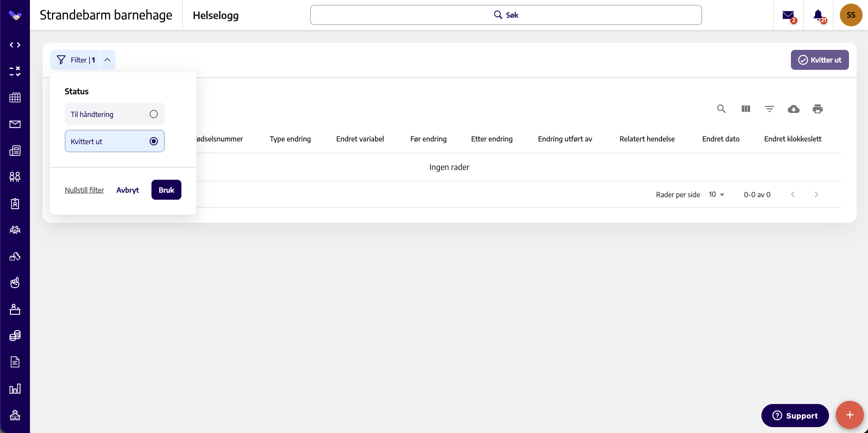868x433 pixels.
Task: Click the Endret dato column header
Action: (721, 139)
